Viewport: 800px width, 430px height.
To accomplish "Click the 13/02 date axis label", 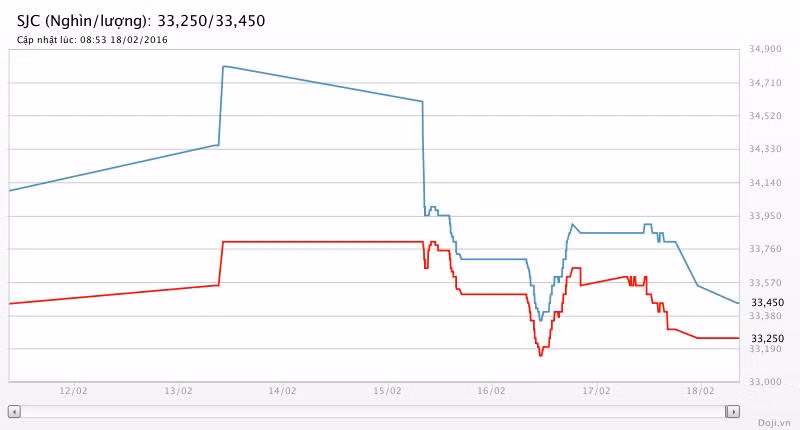I will [178, 391].
